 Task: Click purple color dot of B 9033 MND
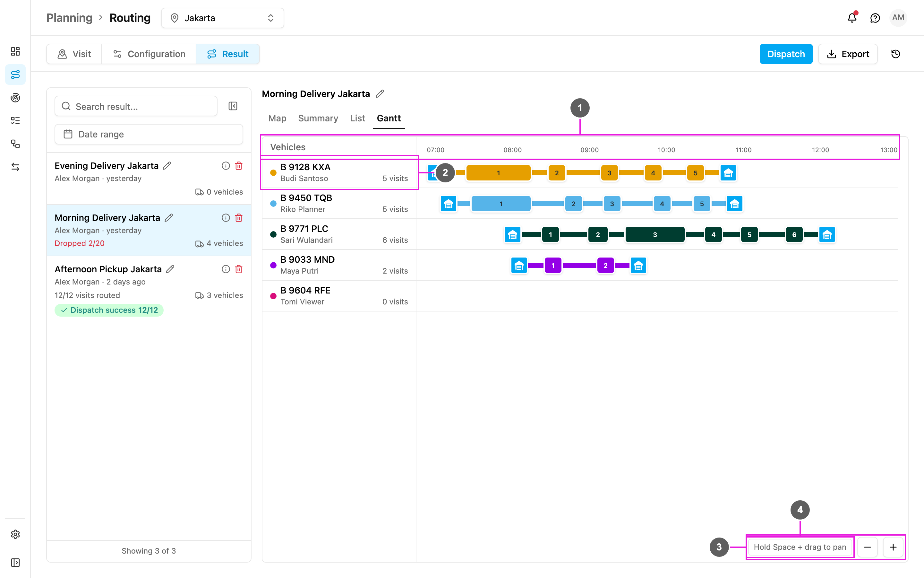[x=273, y=265]
